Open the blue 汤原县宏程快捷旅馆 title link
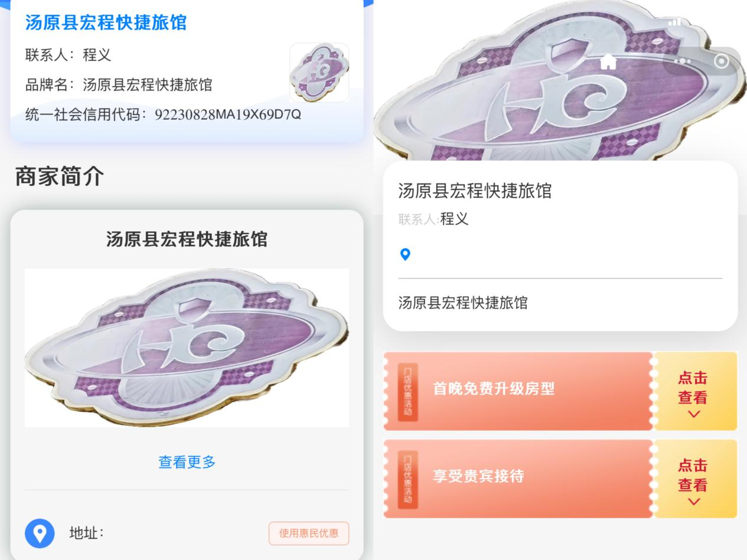Screen dimensions: 747x560 106,22
